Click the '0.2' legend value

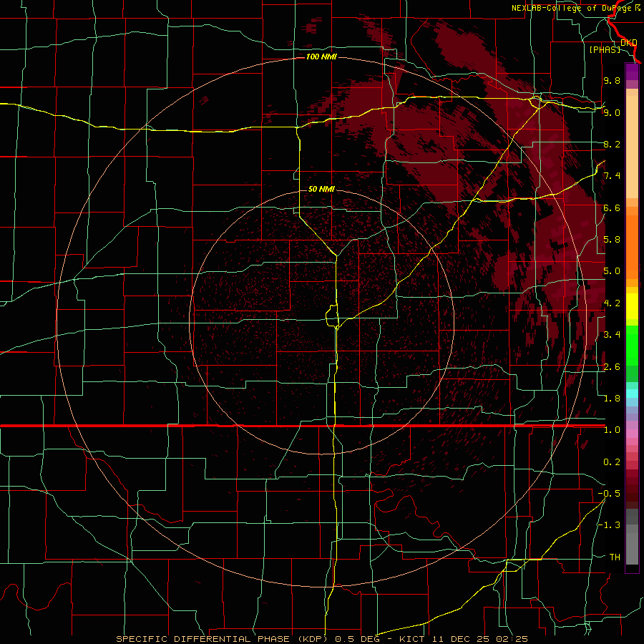[612, 462]
